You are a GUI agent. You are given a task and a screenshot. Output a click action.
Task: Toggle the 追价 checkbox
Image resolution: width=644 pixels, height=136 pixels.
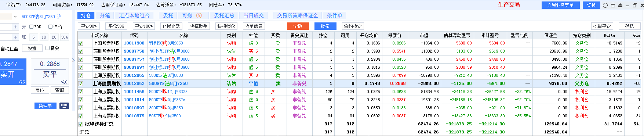50,27
